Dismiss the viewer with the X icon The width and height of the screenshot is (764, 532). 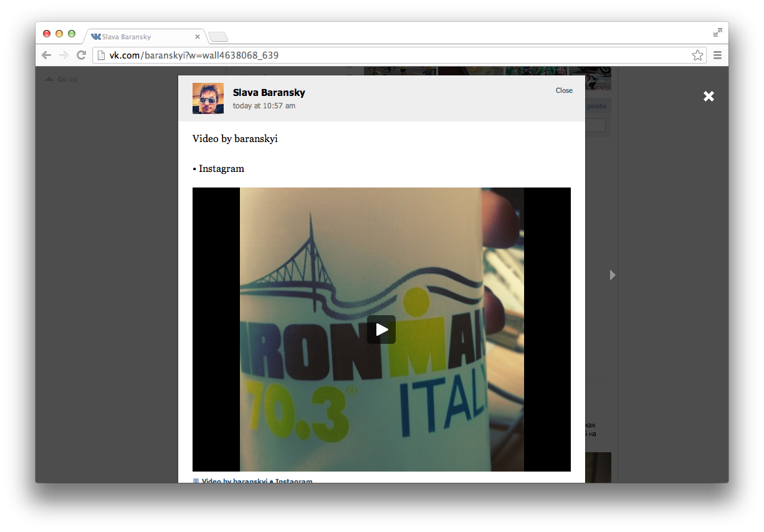tap(709, 97)
